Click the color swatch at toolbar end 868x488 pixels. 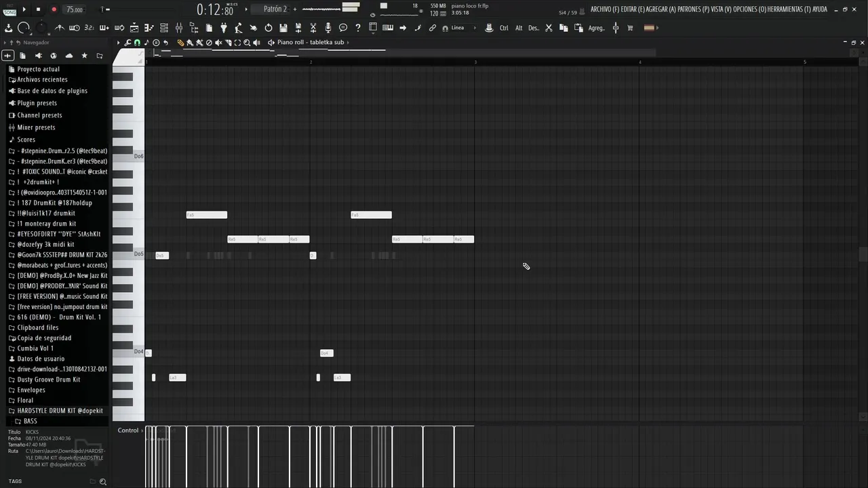pyautogui.click(x=649, y=28)
